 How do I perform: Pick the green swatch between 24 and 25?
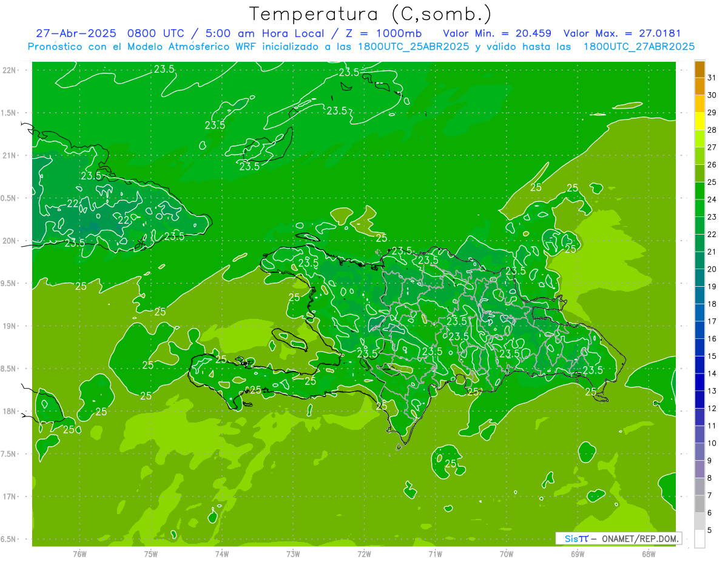(x=699, y=191)
